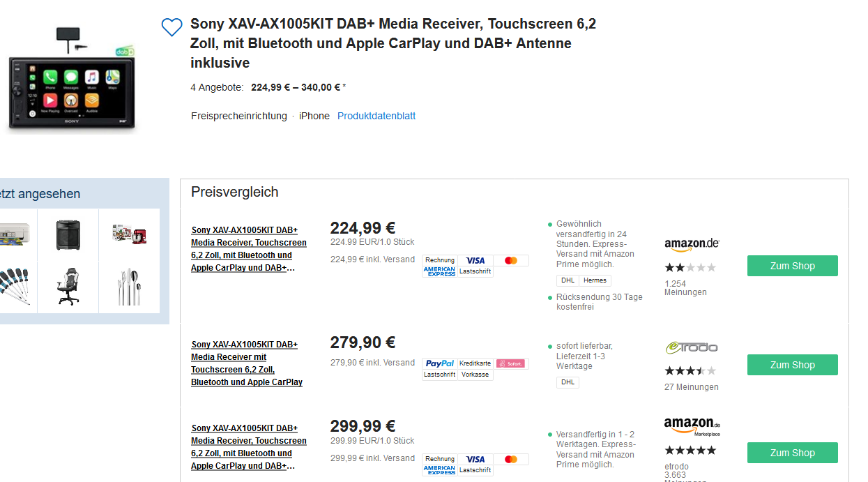Open the cutlery set recently viewed thumbnail
This screenshot has height=482, width=868.
click(129, 286)
